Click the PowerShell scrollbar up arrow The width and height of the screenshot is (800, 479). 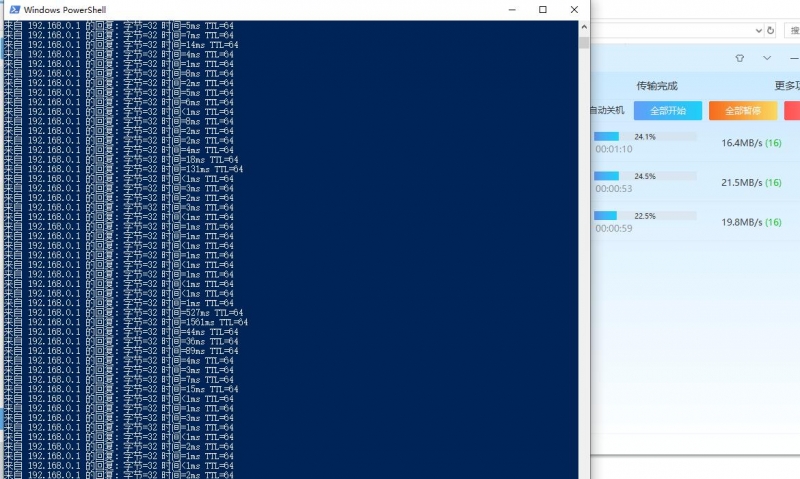pos(584,26)
